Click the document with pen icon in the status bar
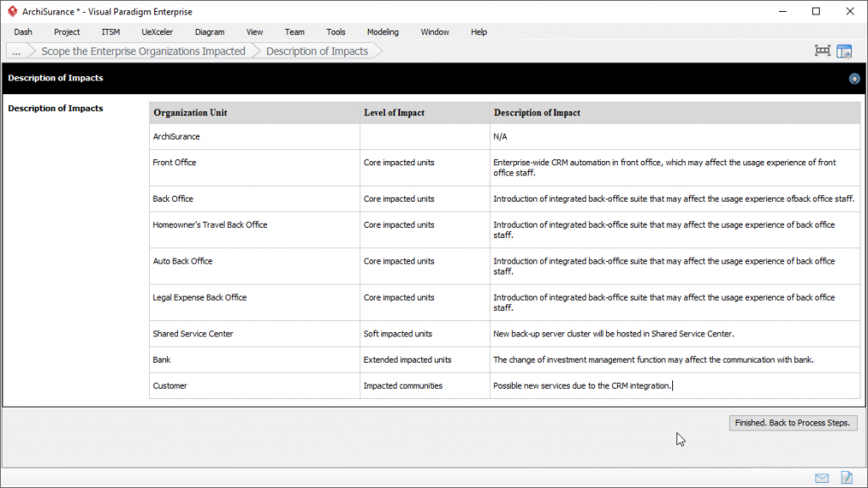 click(846, 478)
